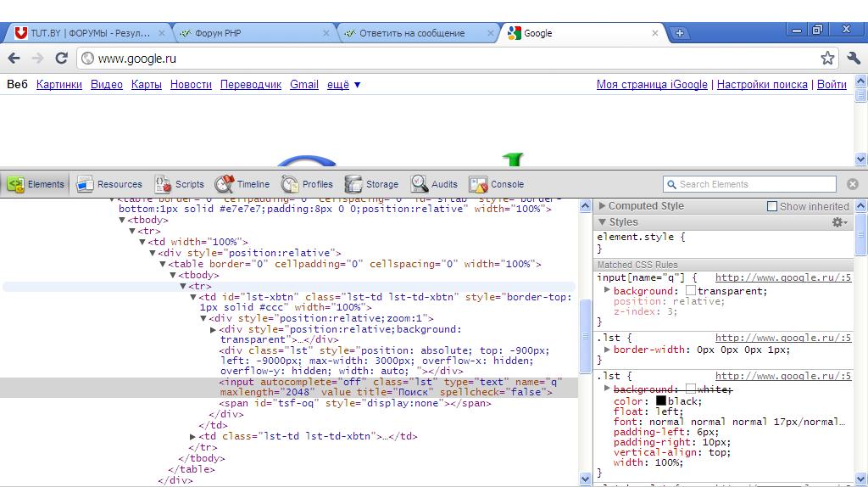Open the Видео link
The height and width of the screenshot is (487, 868).
[107, 85]
